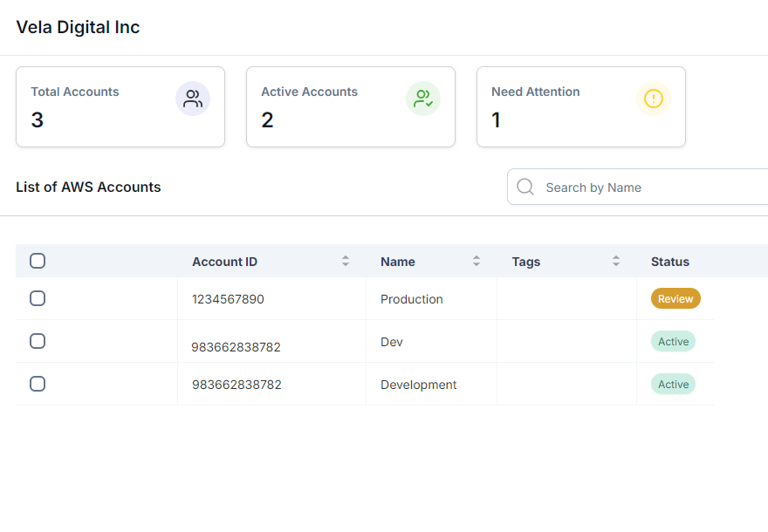Click the Need Attention value 1
The width and height of the screenshot is (768, 532).
click(x=496, y=119)
